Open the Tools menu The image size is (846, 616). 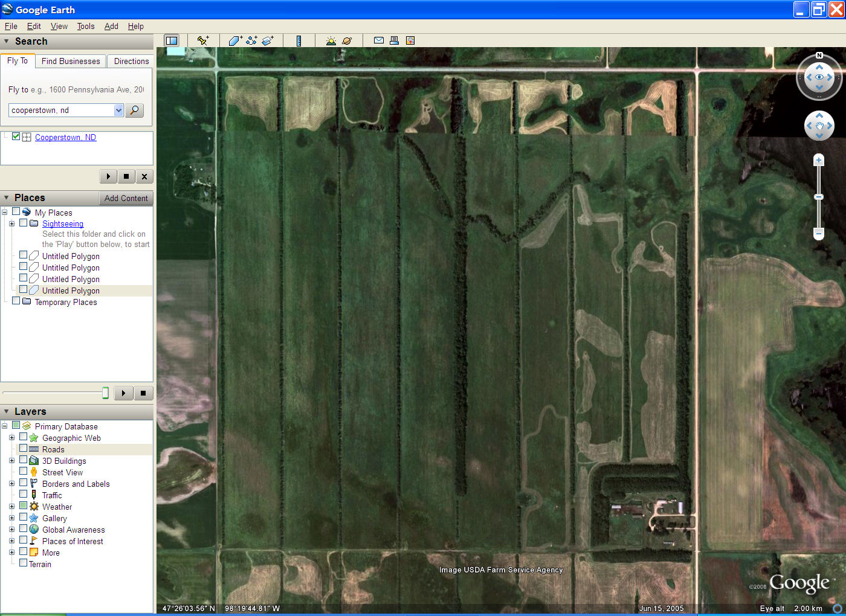(86, 26)
